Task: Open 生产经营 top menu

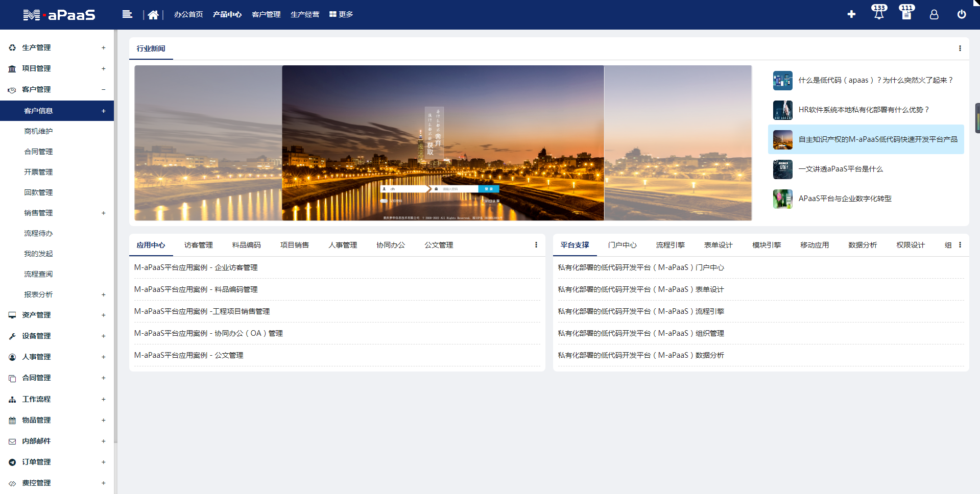Action: tap(305, 14)
